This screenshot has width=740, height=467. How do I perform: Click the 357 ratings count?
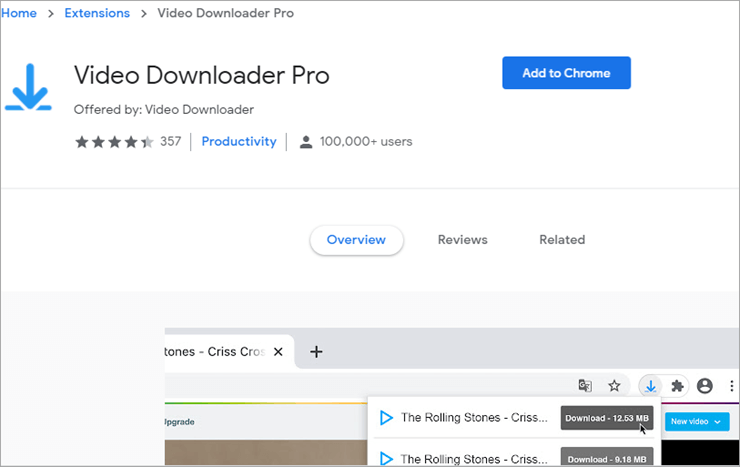coord(170,142)
